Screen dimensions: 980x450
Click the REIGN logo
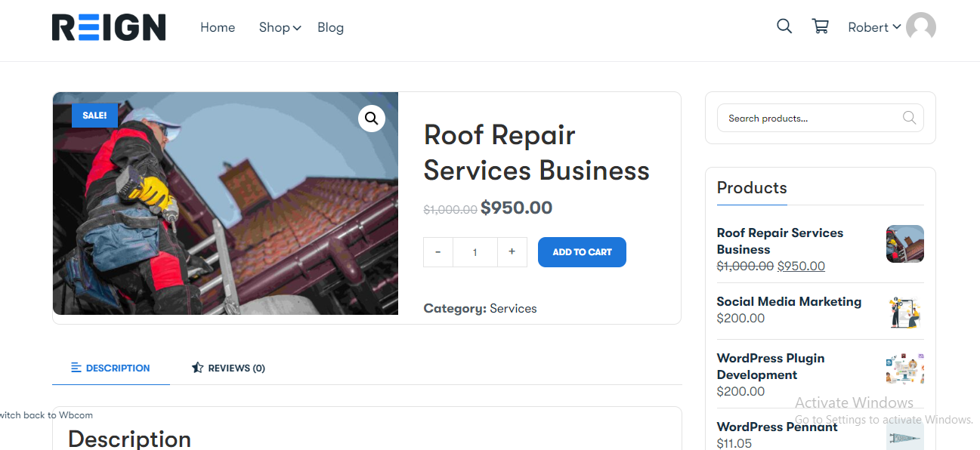(x=109, y=27)
